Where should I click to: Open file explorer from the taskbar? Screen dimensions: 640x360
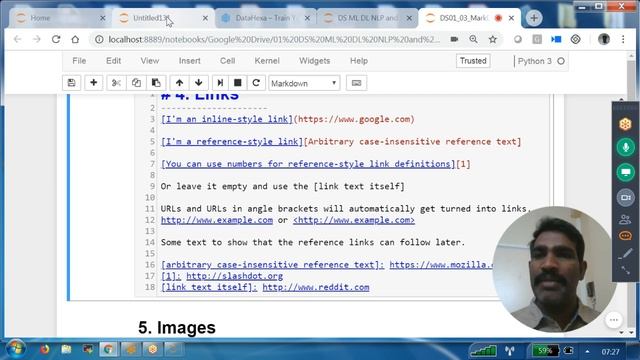(x=66, y=349)
